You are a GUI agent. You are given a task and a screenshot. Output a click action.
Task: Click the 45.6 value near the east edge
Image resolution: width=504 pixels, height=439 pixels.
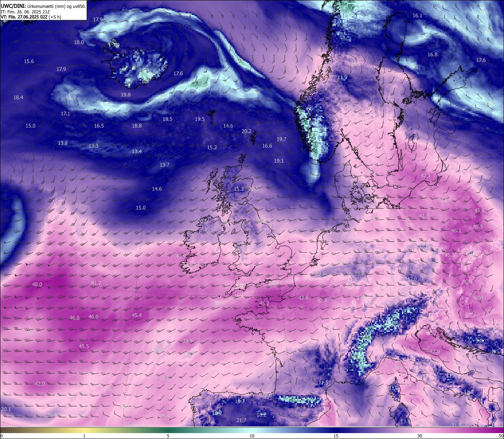coord(479,210)
